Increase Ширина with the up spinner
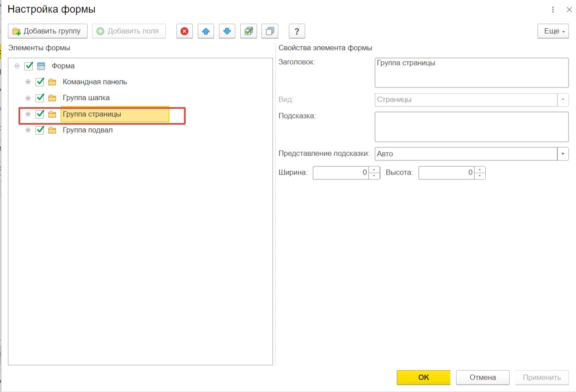The width and height of the screenshot is (576, 392). pyautogui.click(x=374, y=170)
